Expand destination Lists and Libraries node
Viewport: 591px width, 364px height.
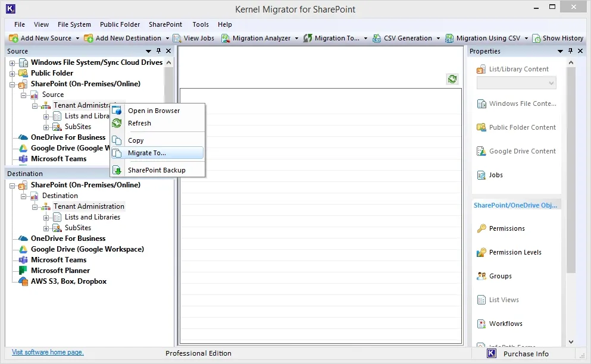click(46, 218)
